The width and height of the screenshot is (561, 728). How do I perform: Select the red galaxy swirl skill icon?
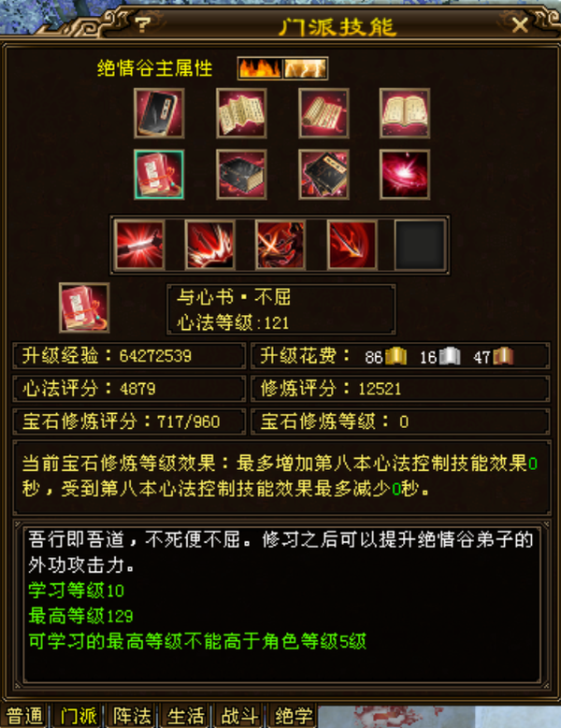pos(405,175)
